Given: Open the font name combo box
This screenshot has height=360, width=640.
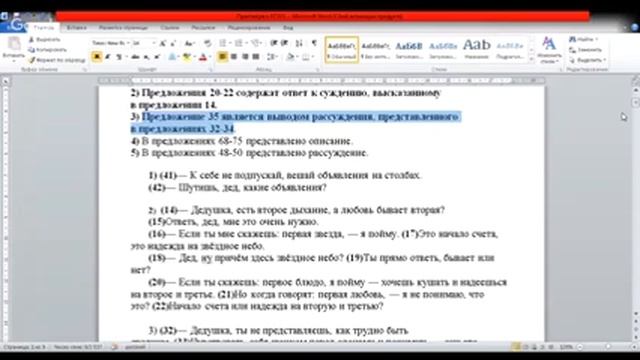Looking at the screenshot, I should (x=111, y=43).
